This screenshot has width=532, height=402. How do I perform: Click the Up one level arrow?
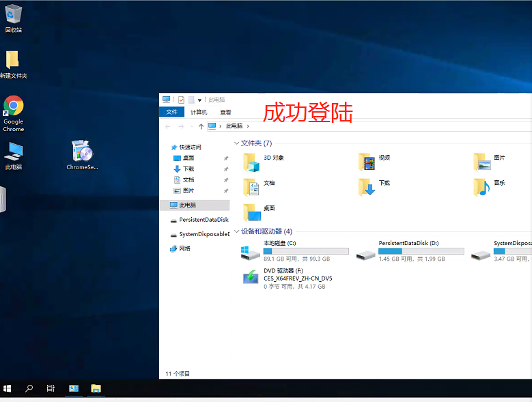pos(201,126)
